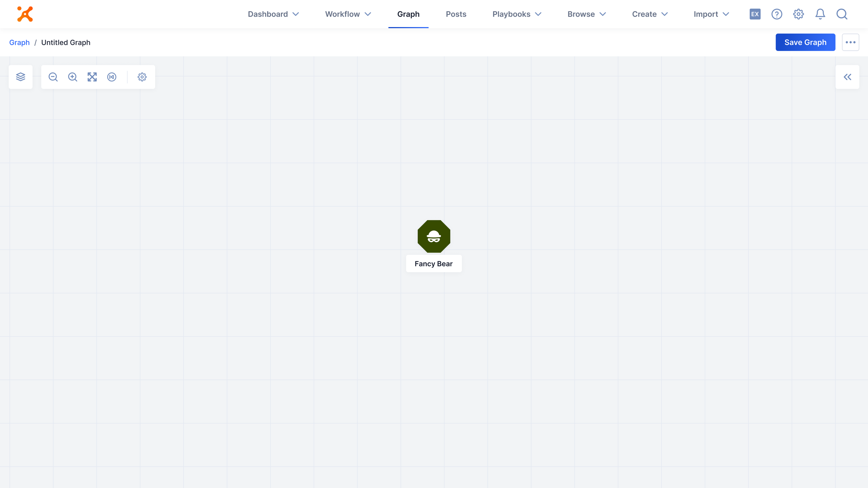Expand the right side panel
This screenshot has height=488, width=868.
click(x=847, y=77)
